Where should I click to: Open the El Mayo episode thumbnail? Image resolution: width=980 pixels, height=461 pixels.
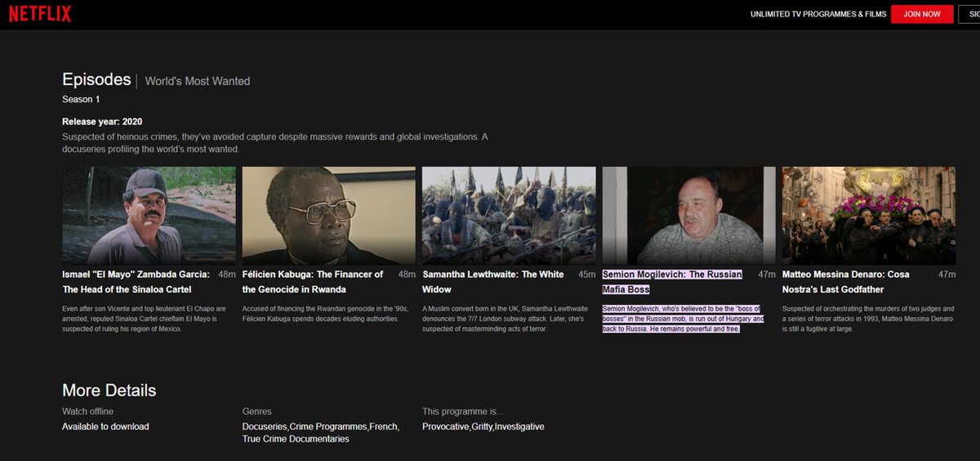pos(149,215)
